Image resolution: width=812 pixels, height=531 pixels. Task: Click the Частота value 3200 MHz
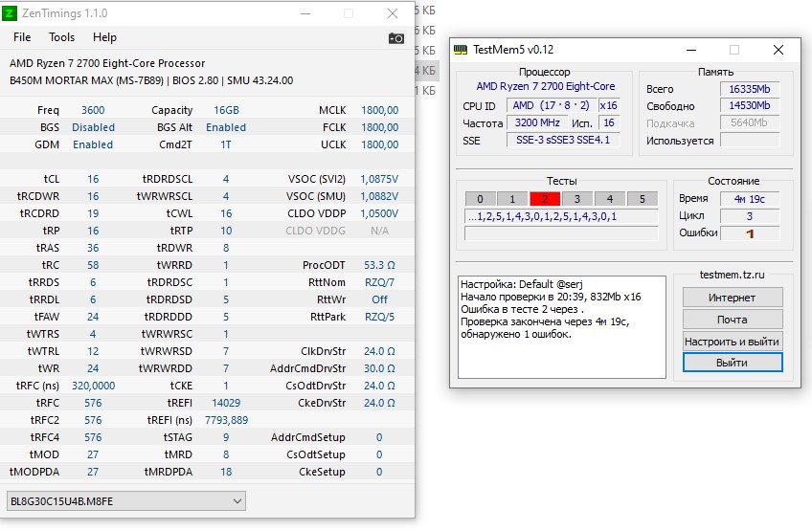(537, 122)
